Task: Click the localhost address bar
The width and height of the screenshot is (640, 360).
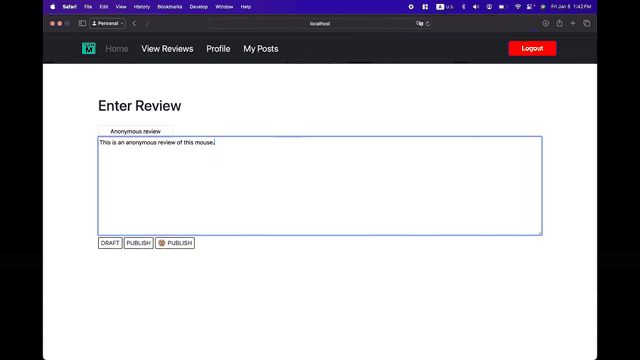Action: tap(320, 24)
